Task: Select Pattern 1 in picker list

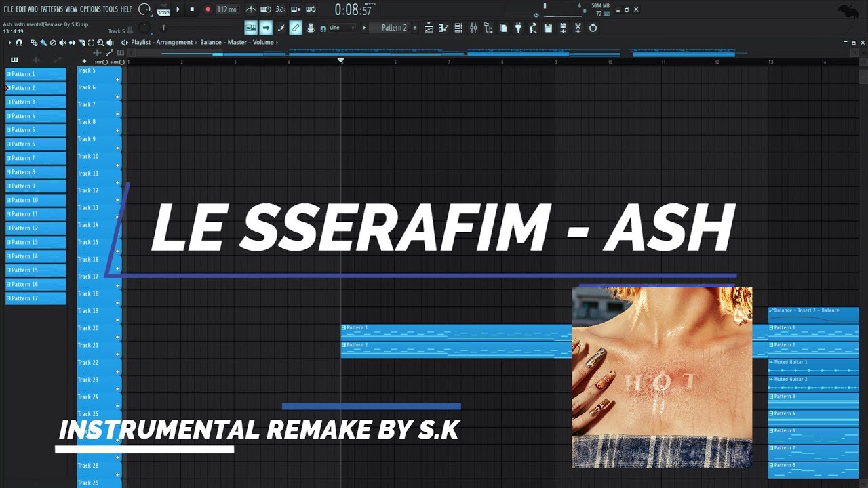Action: coord(36,74)
